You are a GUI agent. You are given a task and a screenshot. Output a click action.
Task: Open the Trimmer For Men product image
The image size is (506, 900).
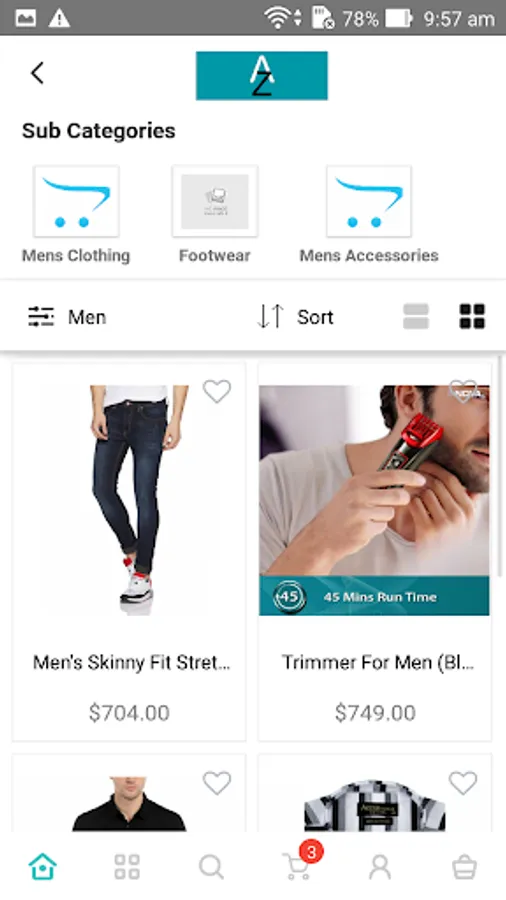(x=374, y=500)
